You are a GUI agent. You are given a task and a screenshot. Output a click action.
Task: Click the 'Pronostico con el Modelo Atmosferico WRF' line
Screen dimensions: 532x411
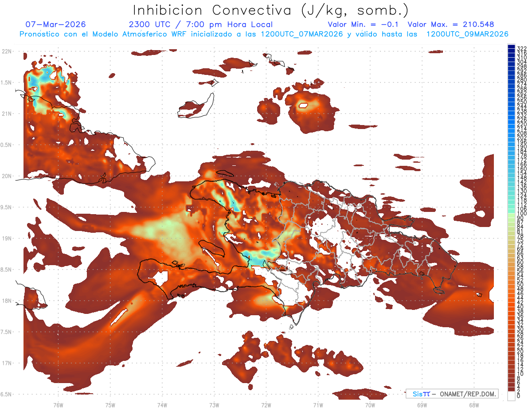point(264,34)
